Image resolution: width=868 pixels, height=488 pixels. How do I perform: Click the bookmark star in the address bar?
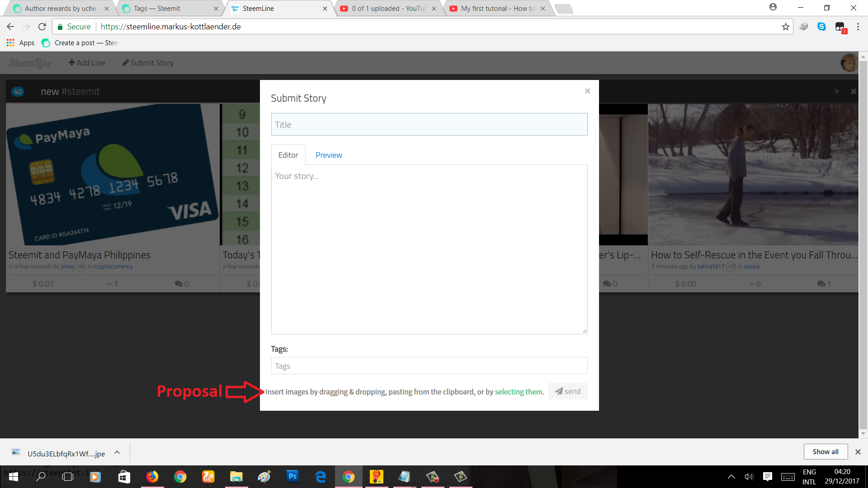pyautogui.click(x=786, y=27)
